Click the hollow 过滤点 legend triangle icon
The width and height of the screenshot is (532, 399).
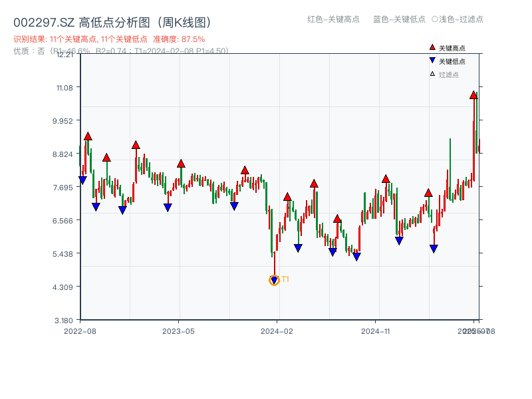coord(432,74)
